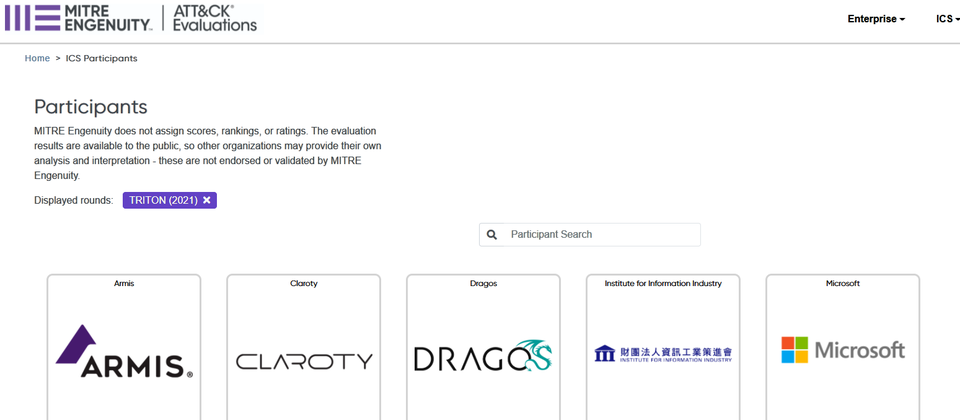This screenshot has height=420, width=960.
Task: Click the TRITON (2021) filter tag
Action: [x=170, y=200]
